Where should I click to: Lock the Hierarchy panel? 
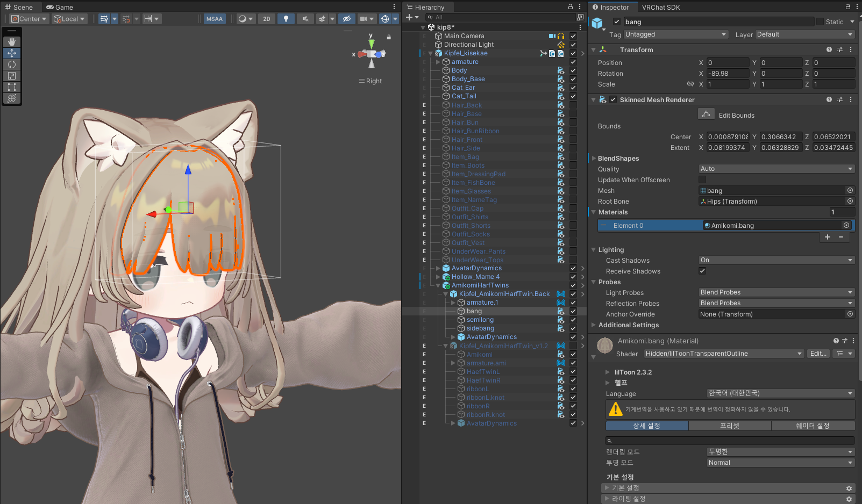coord(571,7)
